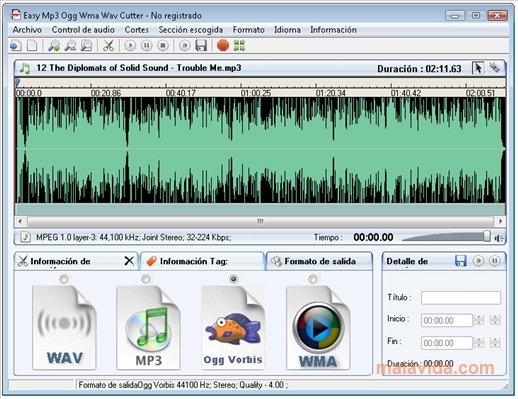Screen dimensions: 518x399
Task: Open the Archivo menu
Action: [27, 30]
